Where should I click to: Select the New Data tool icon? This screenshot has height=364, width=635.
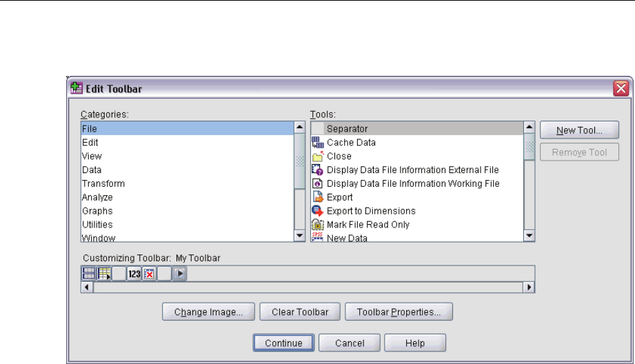[317, 237]
